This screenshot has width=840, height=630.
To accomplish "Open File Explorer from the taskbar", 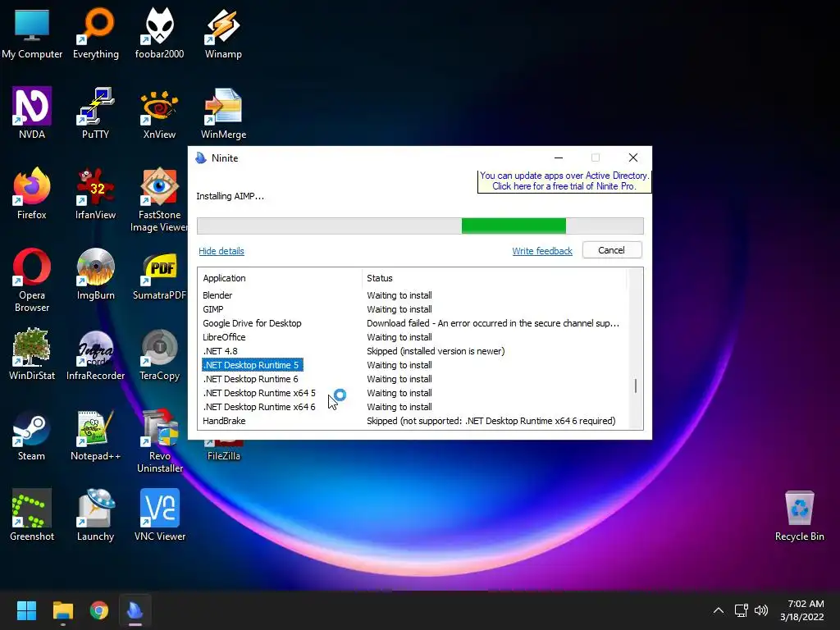I will (62, 610).
